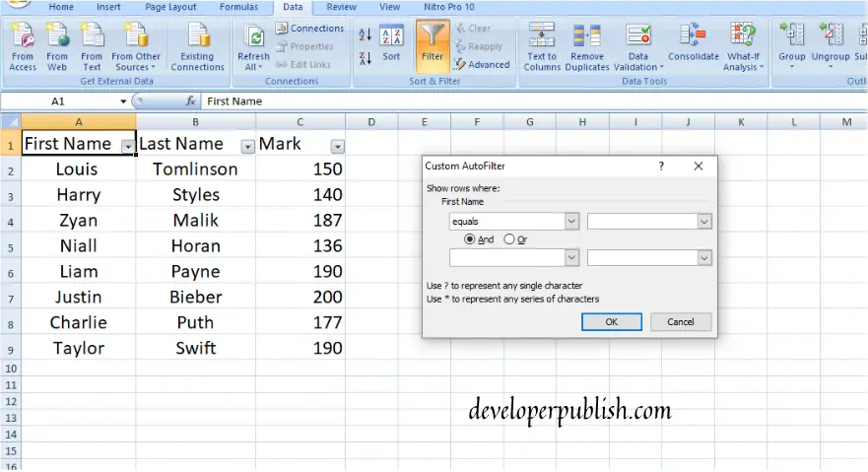Open Data Validation
The image size is (868, 472).
click(x=638, y=47)
